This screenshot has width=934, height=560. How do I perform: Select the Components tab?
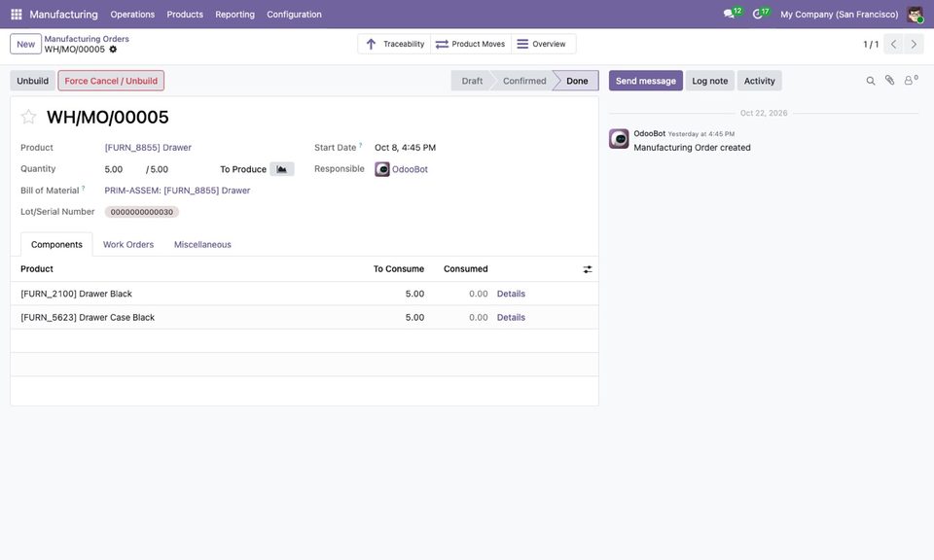click(56, 245)
